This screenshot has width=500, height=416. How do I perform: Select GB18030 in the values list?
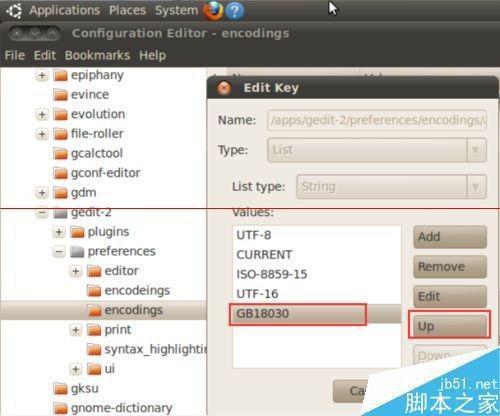click(x=317, y=314)
